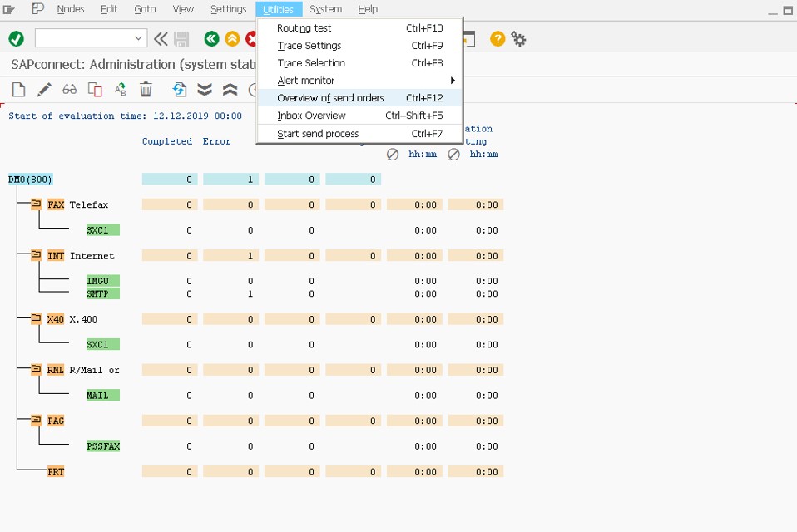Collapse the INT Internet folder
Viewport: 797px width, 532px height.
(x=36, y=255)
